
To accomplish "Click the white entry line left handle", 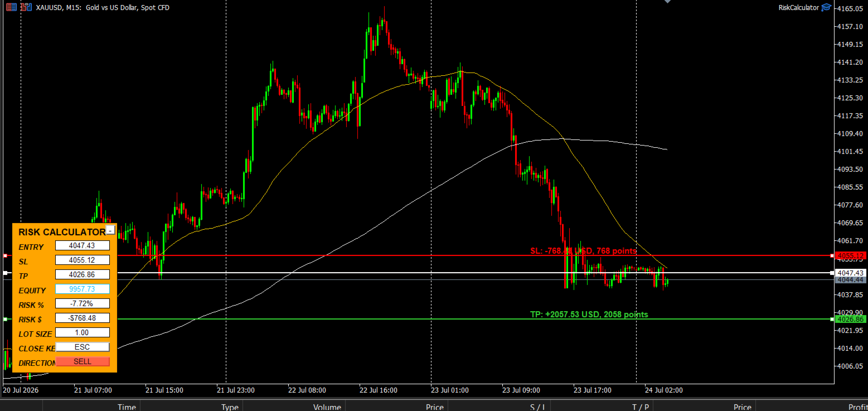I will pyautogui.click(x=5, y=273).
